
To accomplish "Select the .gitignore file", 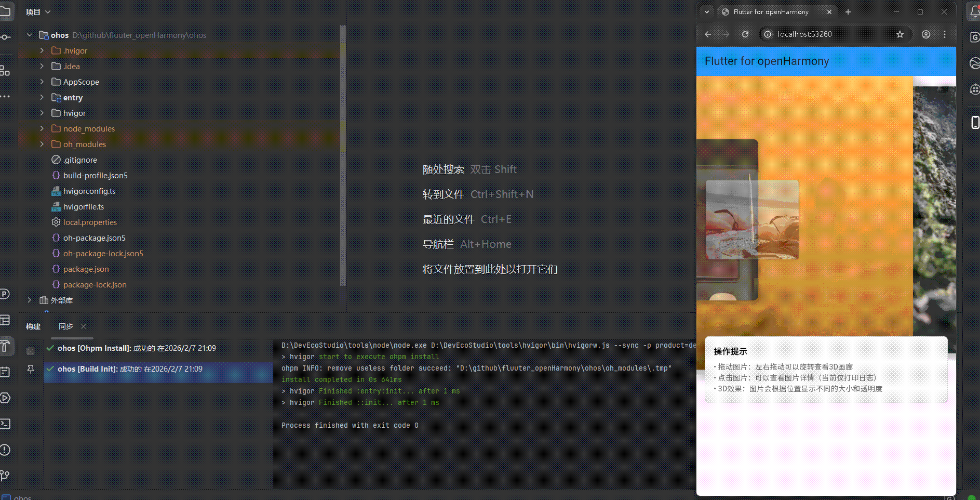I will [x=80, y=160].
